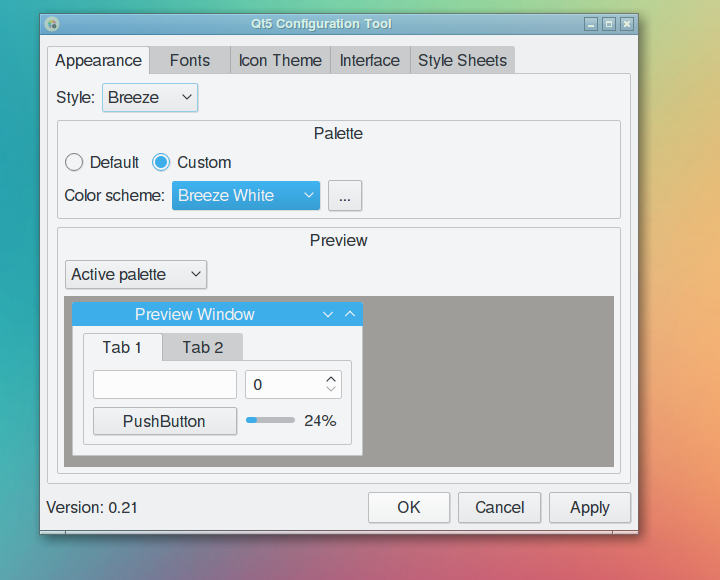Click the Color scheme: label

114,196
